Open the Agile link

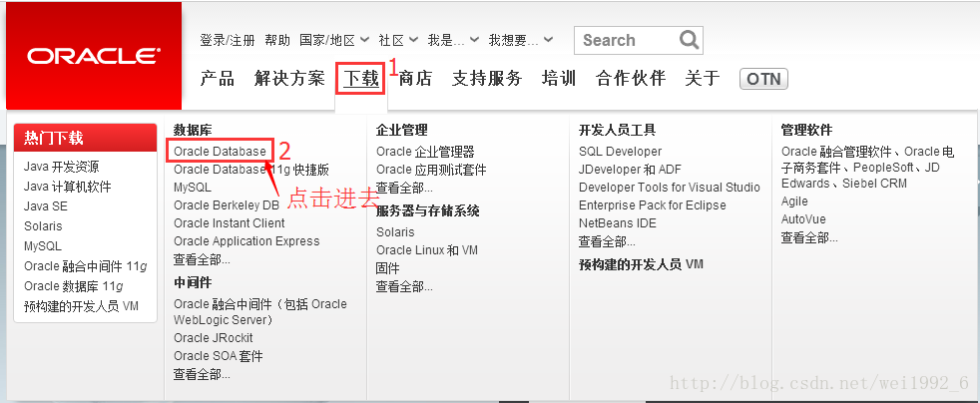pyautogui.click(x=794, y=201)
